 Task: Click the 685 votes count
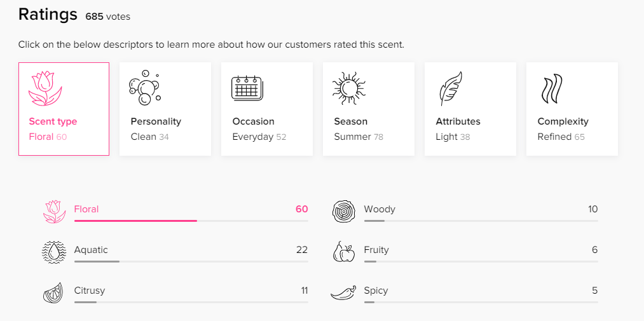pyautogui.click(x=107, y=17)
